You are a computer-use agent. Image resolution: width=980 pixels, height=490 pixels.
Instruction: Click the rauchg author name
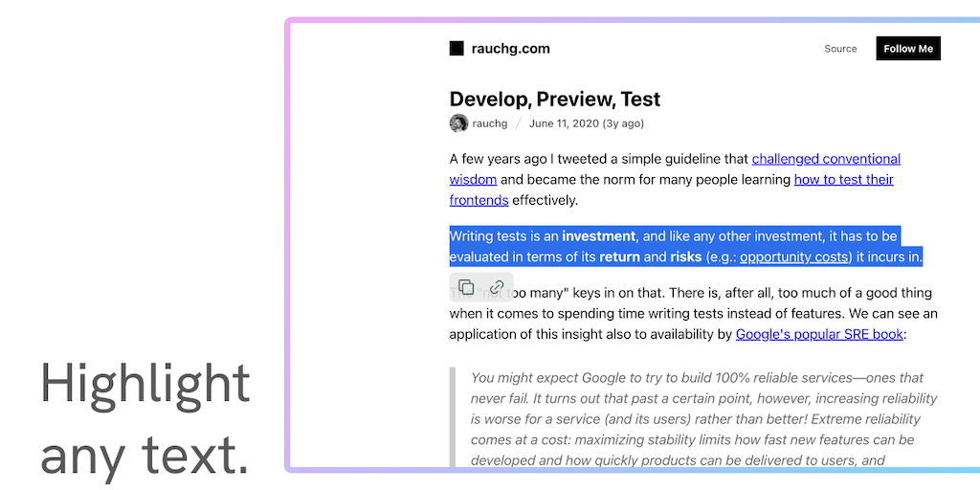[489, 123]
